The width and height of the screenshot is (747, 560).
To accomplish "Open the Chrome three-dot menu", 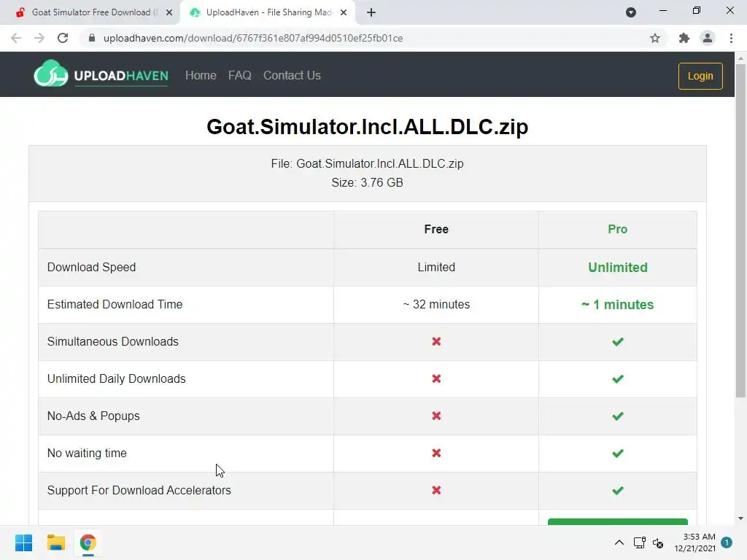I will pyautogui.click(x=731, y=38).
